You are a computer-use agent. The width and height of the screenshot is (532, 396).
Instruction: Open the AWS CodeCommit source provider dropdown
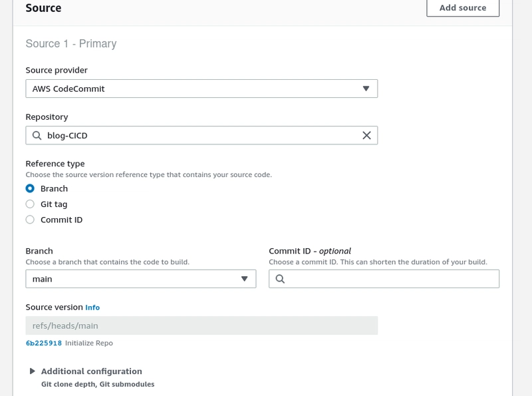(x=201, y=89)
